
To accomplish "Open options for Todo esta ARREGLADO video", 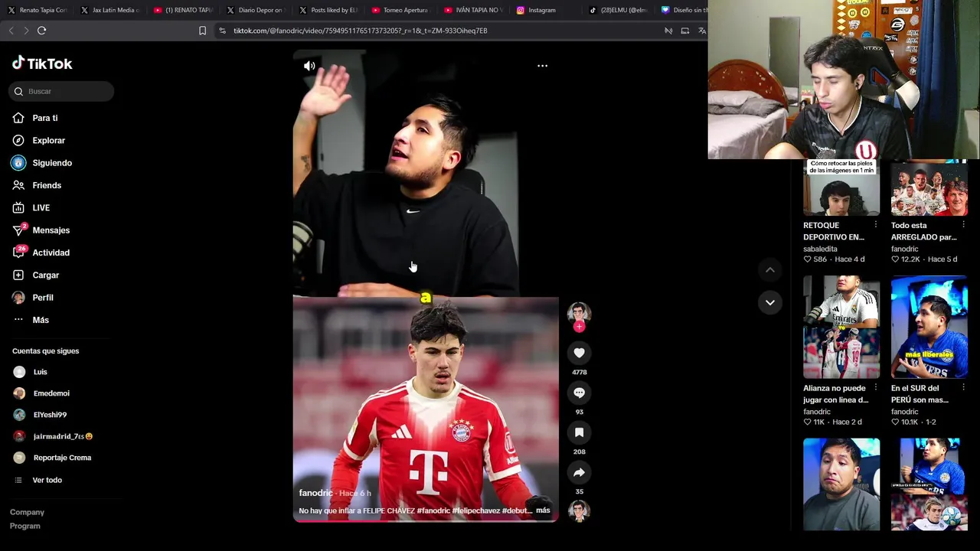I will (x=963, y=225).
